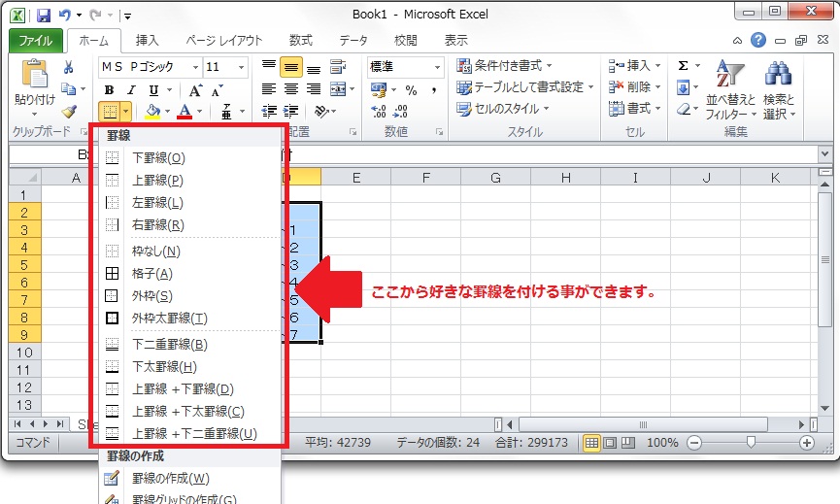Open セルのスタイル cell styles menu
Screen dimensions: 840x504
coord(502,109)
